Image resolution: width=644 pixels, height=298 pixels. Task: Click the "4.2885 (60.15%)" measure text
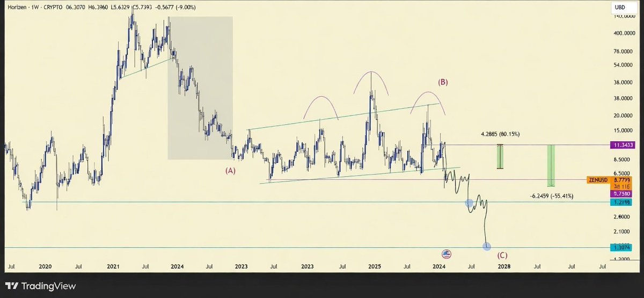(x=500, y=134)
